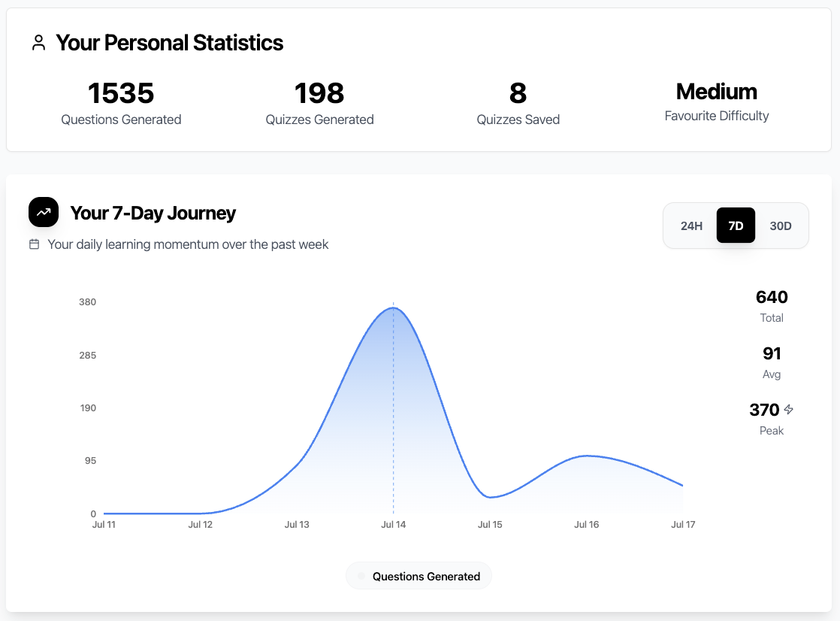Screen dimensions: 840x621
Task: Switch chart range to 30D
Action: 781,226
